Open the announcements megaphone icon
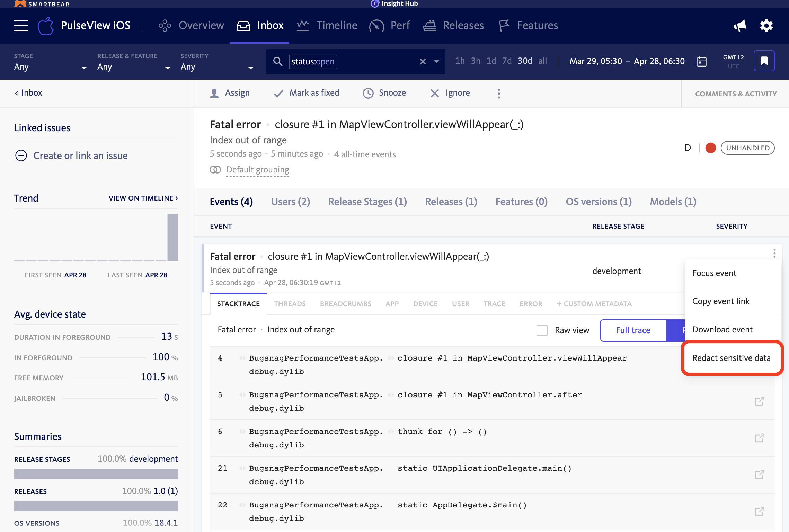Screen dimensions: 789x532 point(740,26)
